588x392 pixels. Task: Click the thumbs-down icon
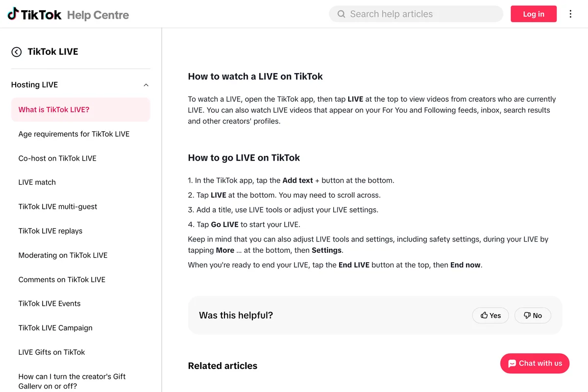pos(527,315)
